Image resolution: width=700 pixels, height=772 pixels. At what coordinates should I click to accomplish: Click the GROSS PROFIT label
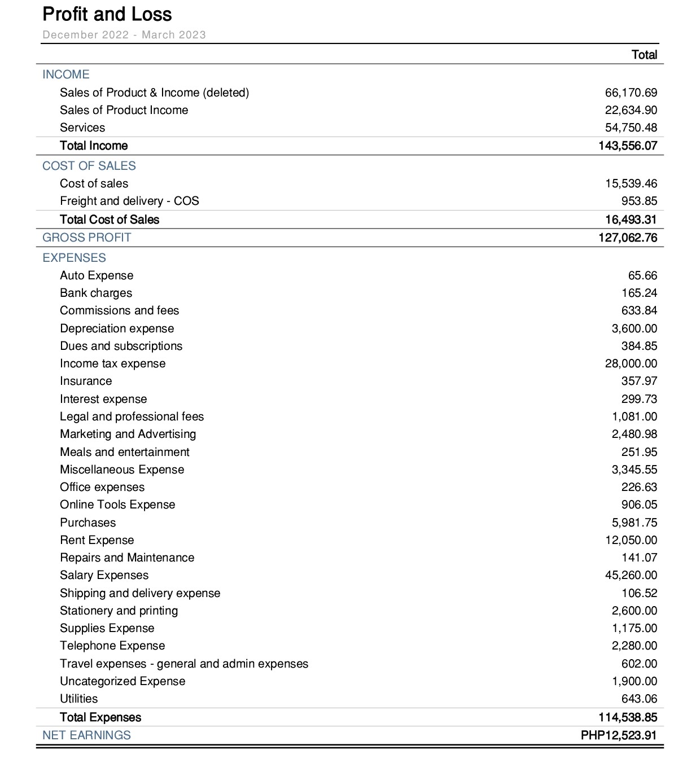coord(87,238)
